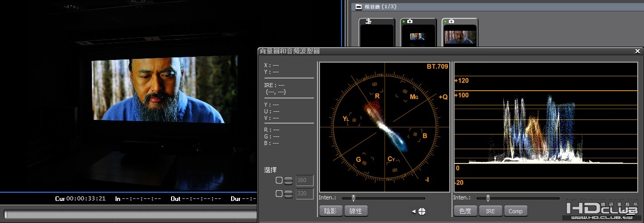Toggle the checkbox beside the 160 field
Screen dimensions: 644x223
coord(279,180)
